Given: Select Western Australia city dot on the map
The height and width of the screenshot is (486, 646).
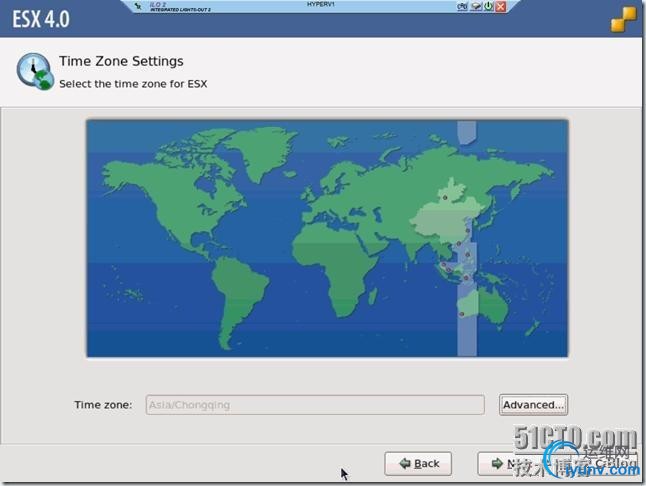Looking at the screenshot, I should (x=462, y=314).
